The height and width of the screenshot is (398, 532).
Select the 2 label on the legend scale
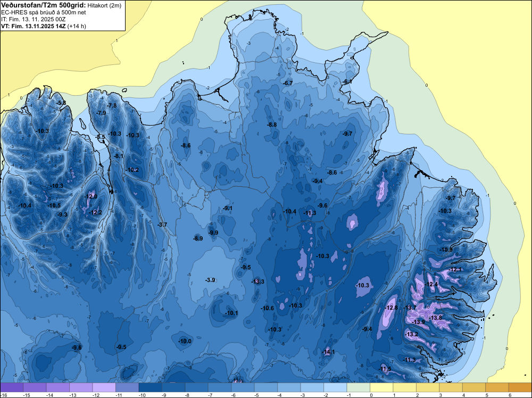point(417,395)
